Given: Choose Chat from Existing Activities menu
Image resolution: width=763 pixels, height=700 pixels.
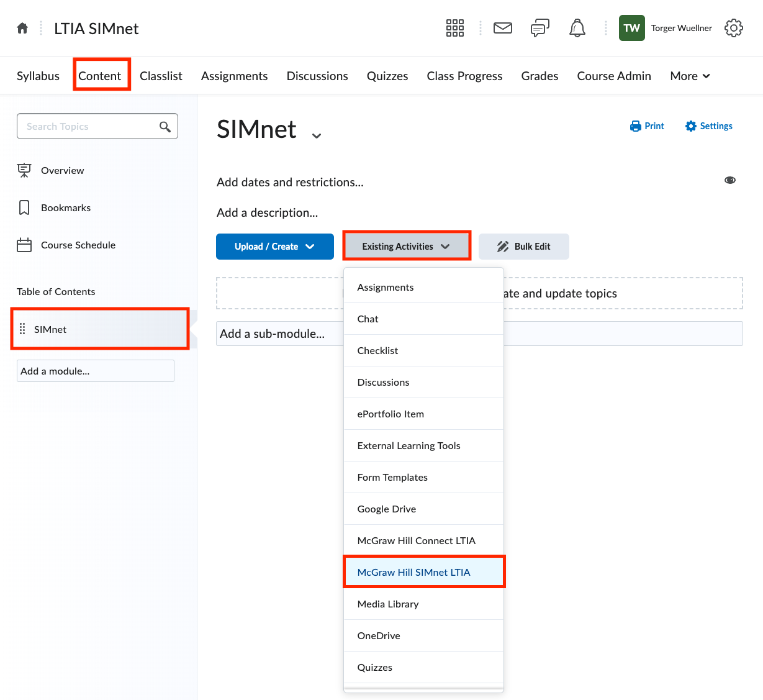Looking at the screenshot, I should coord(423,319).
